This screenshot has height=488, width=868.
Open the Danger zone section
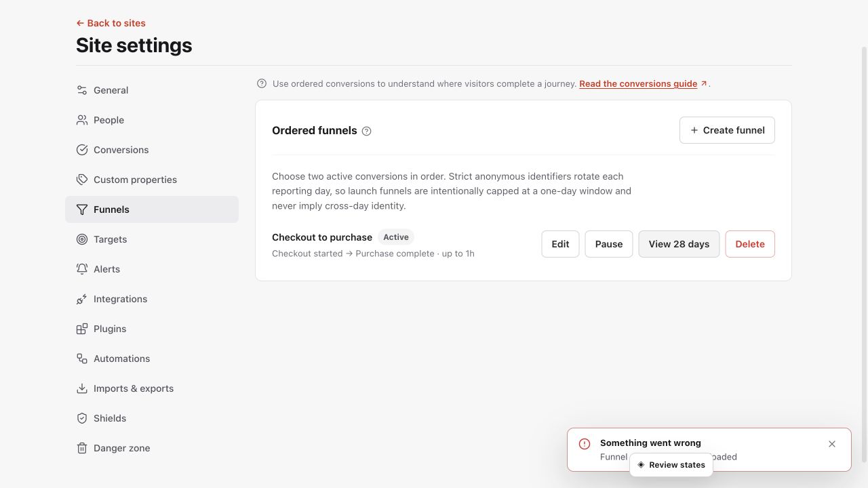[152, 448]
